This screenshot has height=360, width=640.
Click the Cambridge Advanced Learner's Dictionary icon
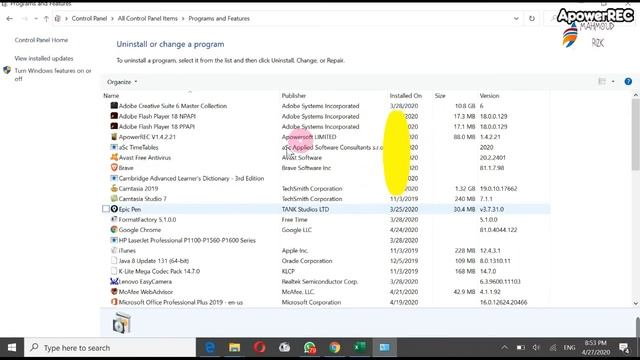coord(114,178)
